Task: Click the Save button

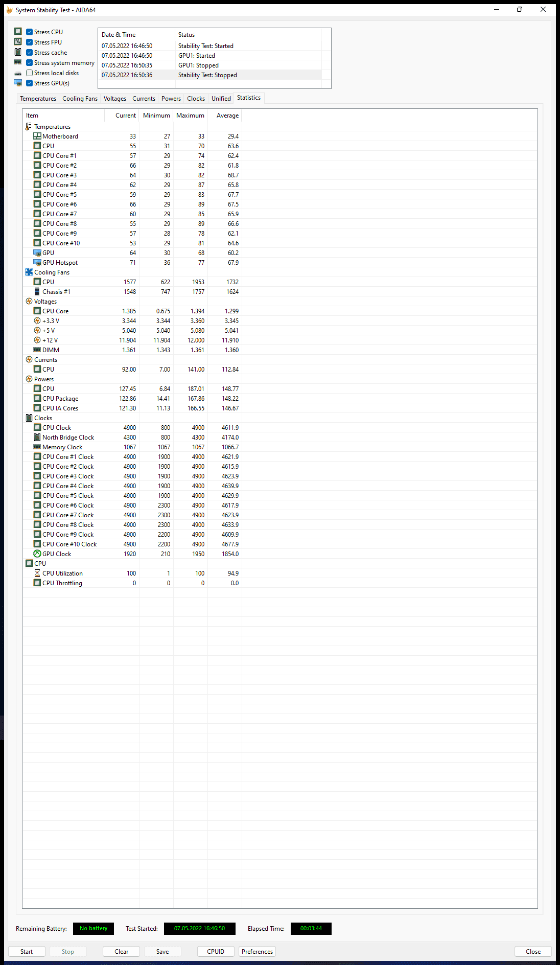Action: click(162, 951)
